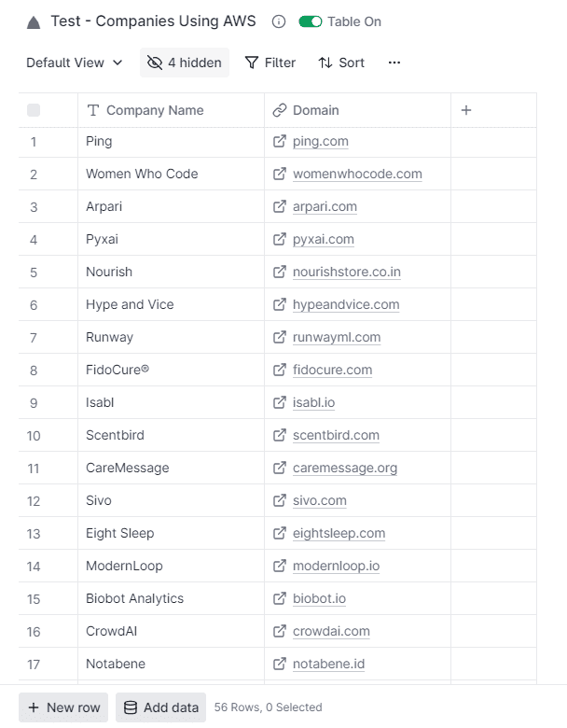Click the New row button
The image size is (567, 728).
point(63,707)
